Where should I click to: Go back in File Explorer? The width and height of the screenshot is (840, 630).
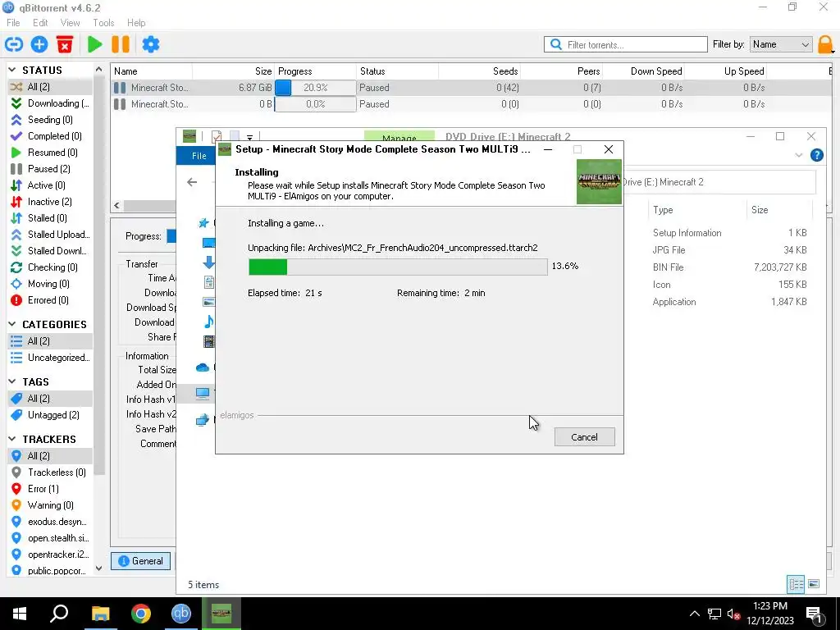coord(192,182)
